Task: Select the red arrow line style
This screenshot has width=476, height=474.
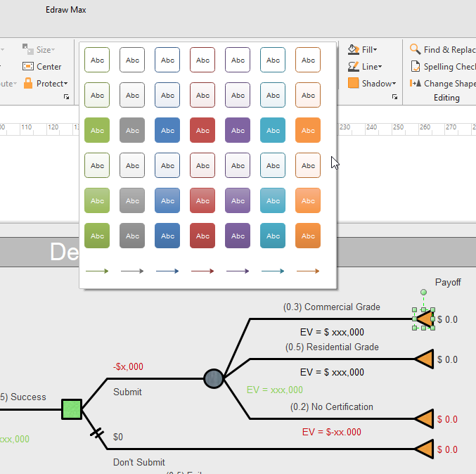Action: coord(202,271)
